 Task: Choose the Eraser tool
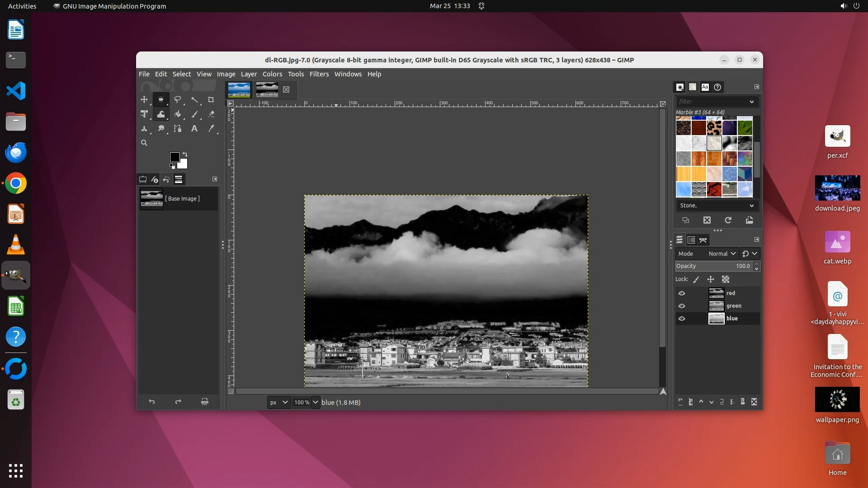pyautogui.click(x=211, y=114)
